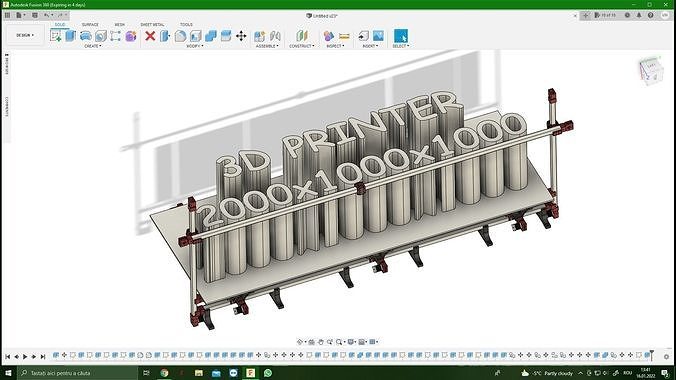Open the Viewports layout menu
Screen dimensions: 676x380
point(373,342)
